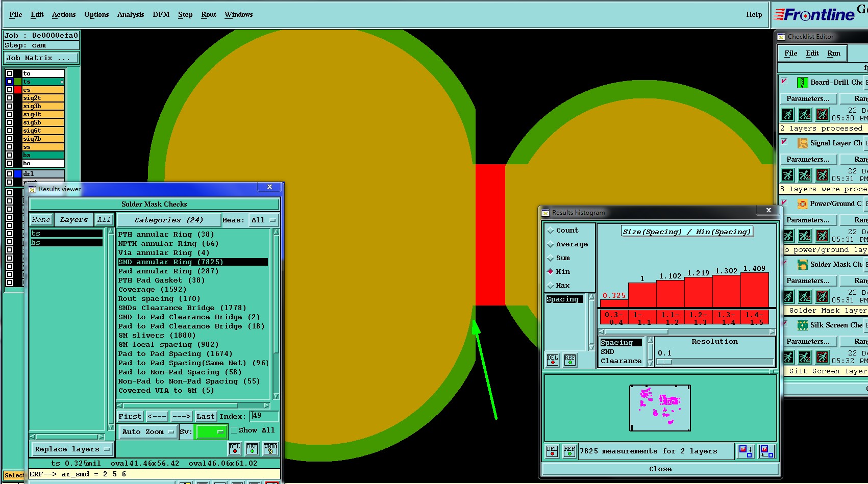
Task: Click histogram-to-selection icon with up arrow
Action: tap(766, 451)
